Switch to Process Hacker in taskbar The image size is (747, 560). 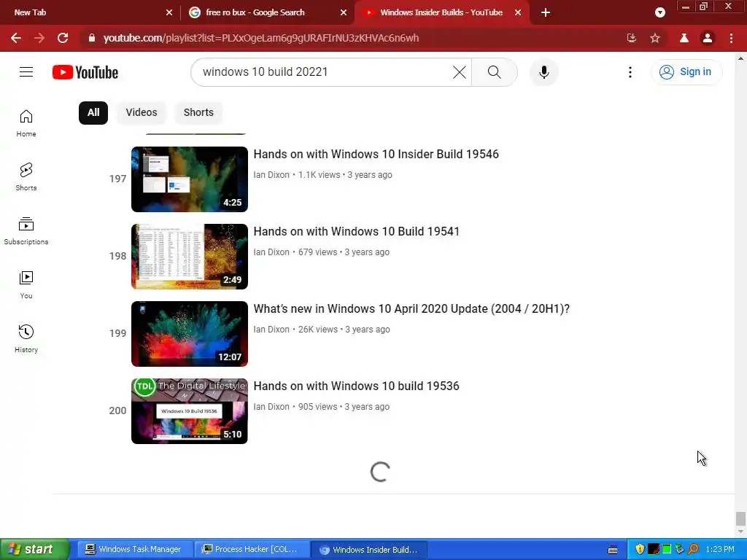[x=251, y=549]
